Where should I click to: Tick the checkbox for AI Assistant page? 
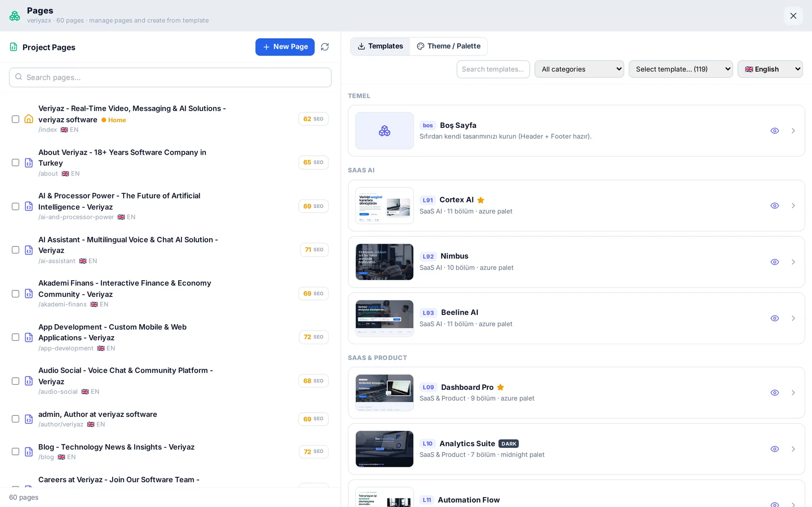[15, 250]
